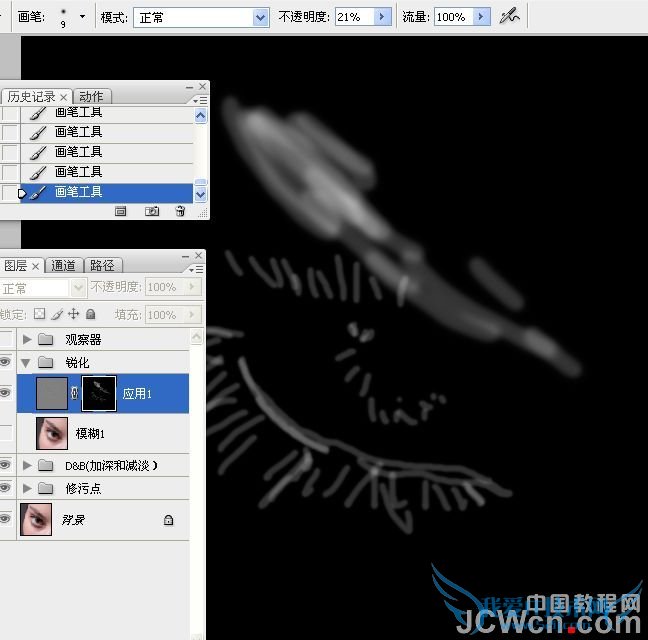Select the 应用1 gray layer thumbnail
Screen dimensions: 648x640
pos(52,393)
